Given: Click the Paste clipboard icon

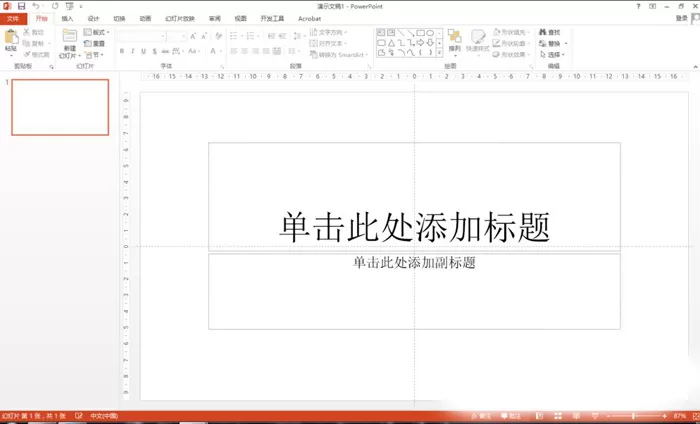Looking at the screenshot, I should [11, 37].
